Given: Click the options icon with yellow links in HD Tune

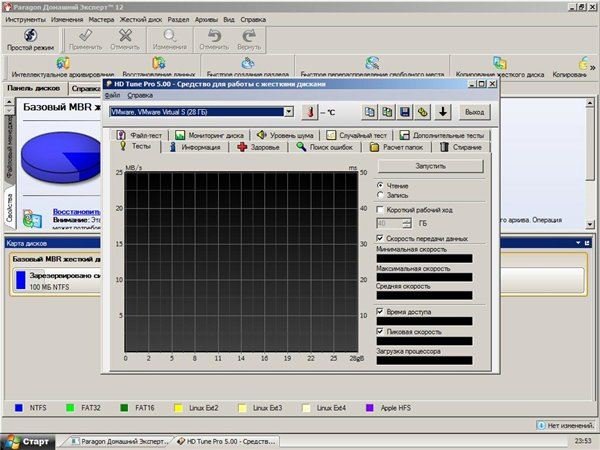Looking at the screenshot, I should [422, 112].
